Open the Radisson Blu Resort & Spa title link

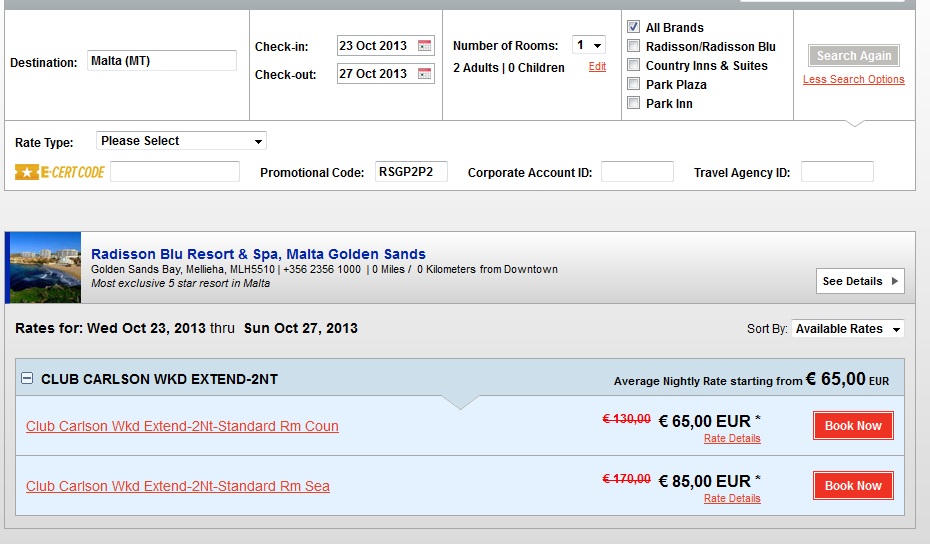258,254
